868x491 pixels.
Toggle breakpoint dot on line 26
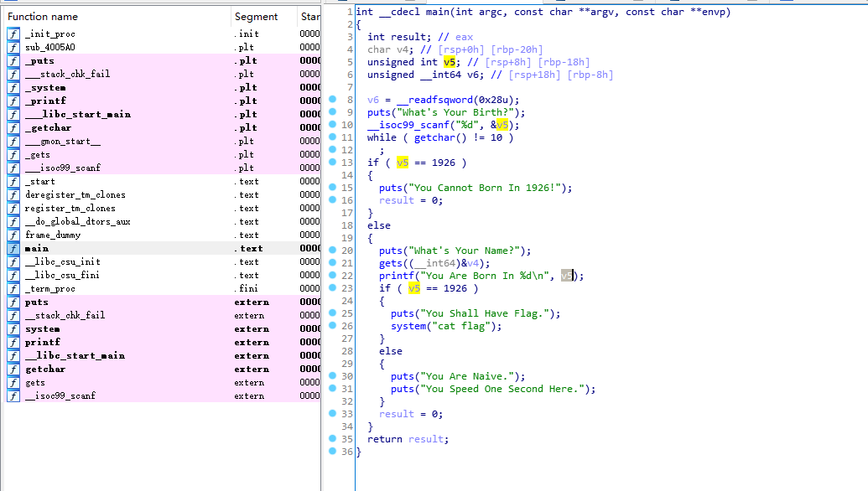pos(332,326)
